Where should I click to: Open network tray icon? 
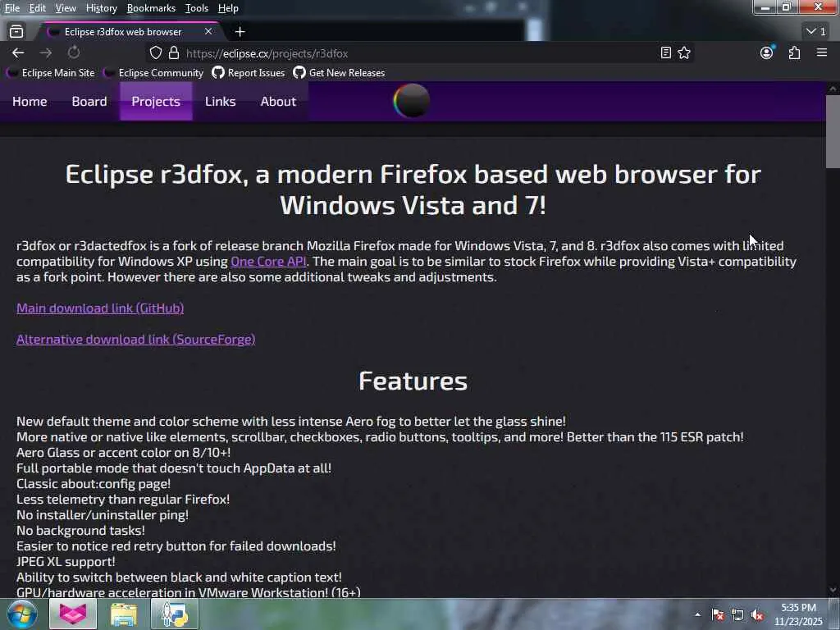(x=737, y=614)
